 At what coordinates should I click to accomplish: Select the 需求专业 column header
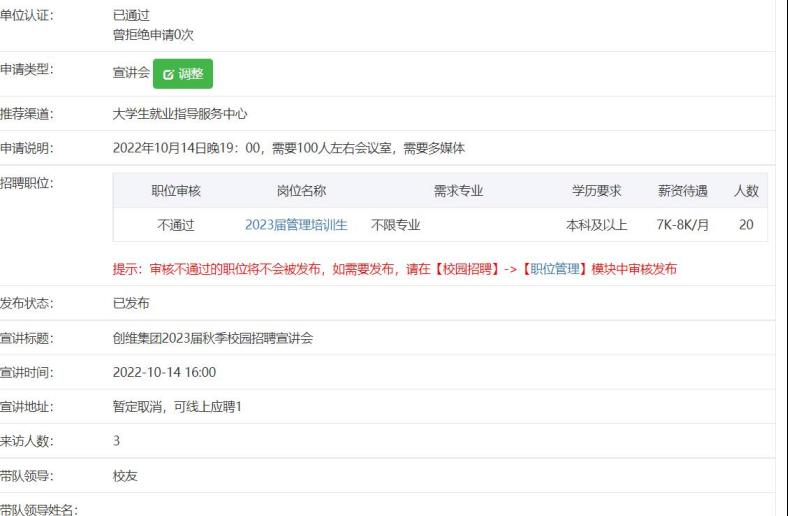[458, 191]
